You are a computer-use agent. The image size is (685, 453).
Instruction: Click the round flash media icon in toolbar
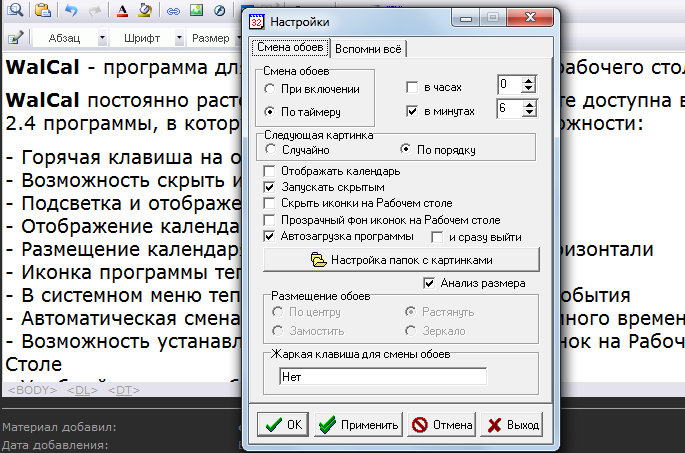click(x=220, y=10)
